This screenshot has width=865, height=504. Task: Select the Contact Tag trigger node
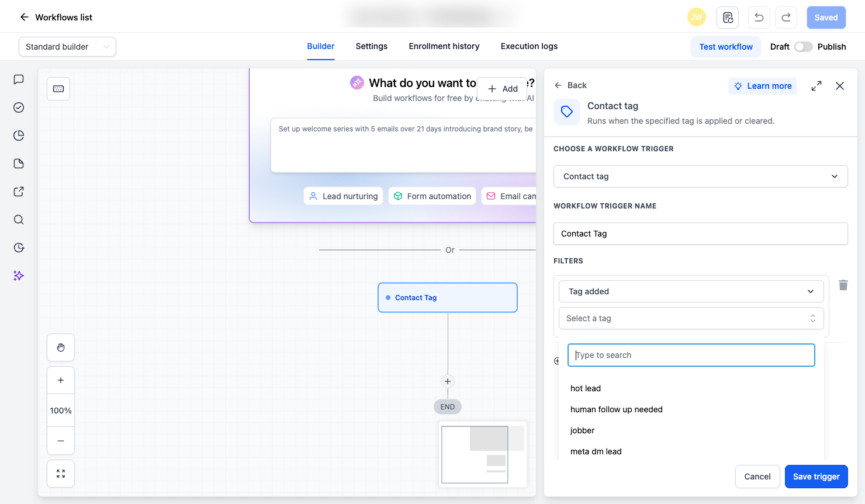(448, 298)
